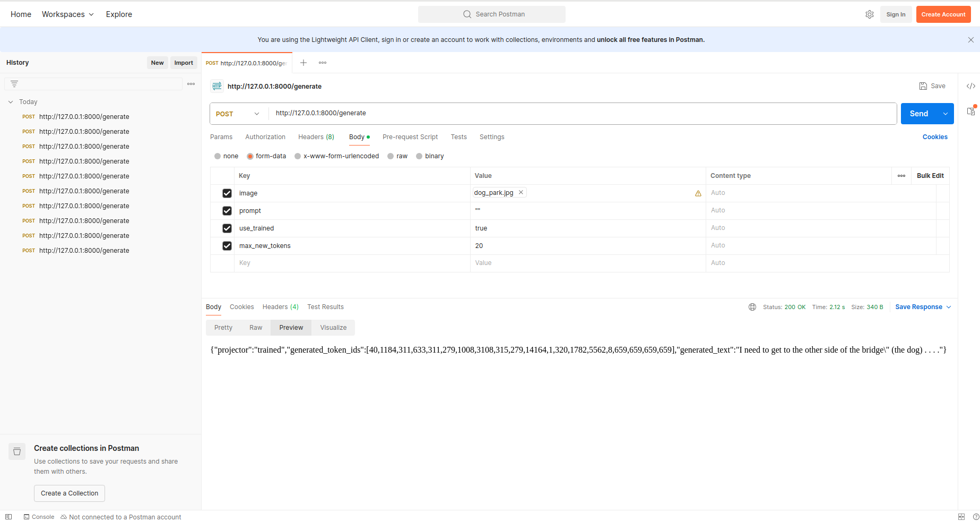Viewport: 980px width, 521px height.
Task: Open the Send button options arrow
Action: click(946, 114)
